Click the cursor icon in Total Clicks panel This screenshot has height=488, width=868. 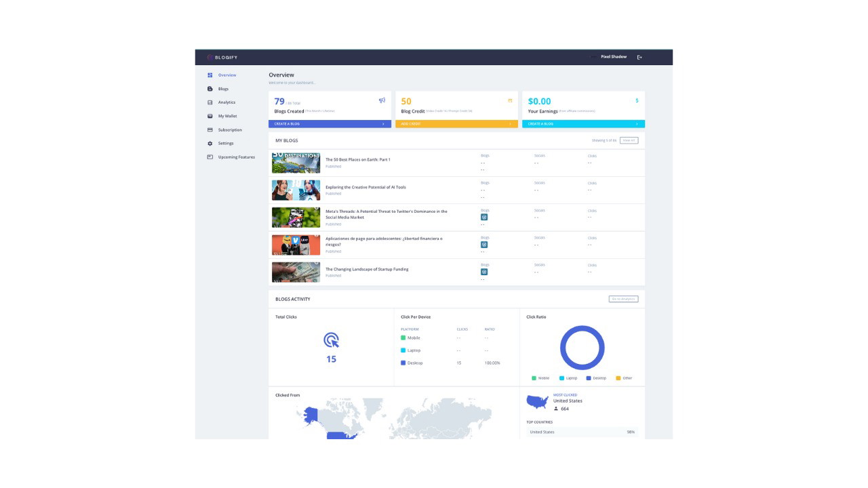(330, 340)
